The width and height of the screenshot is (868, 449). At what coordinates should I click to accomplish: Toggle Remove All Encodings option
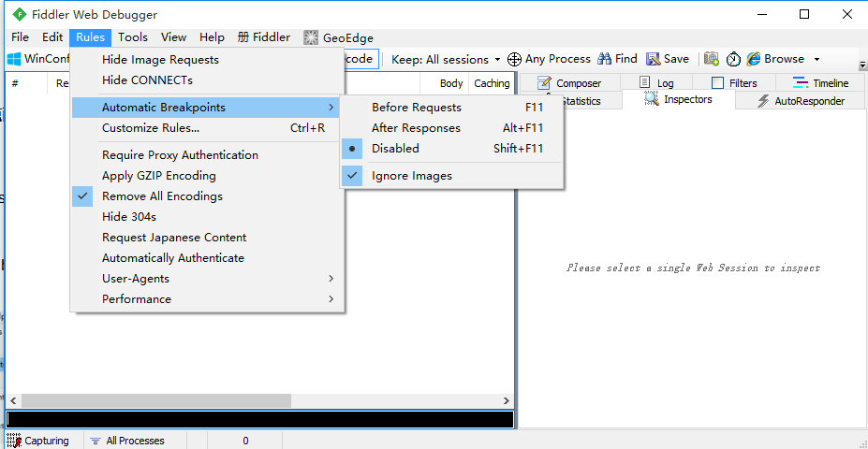coord(207,196)
